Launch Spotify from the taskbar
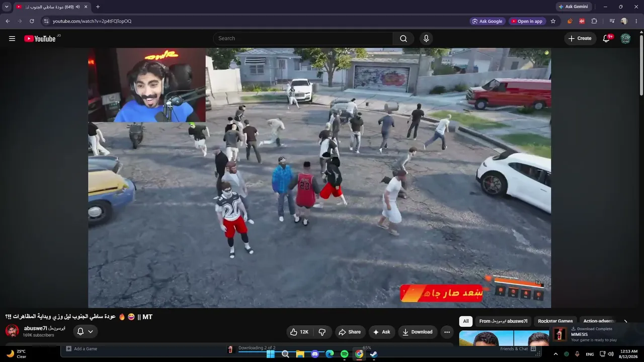644x362 pixels. click(x=344, y=354)
